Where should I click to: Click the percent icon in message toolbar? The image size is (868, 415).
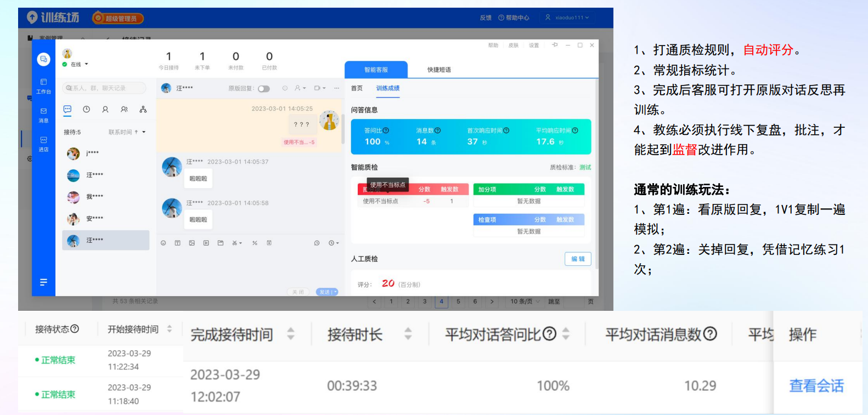coord(255,243)
